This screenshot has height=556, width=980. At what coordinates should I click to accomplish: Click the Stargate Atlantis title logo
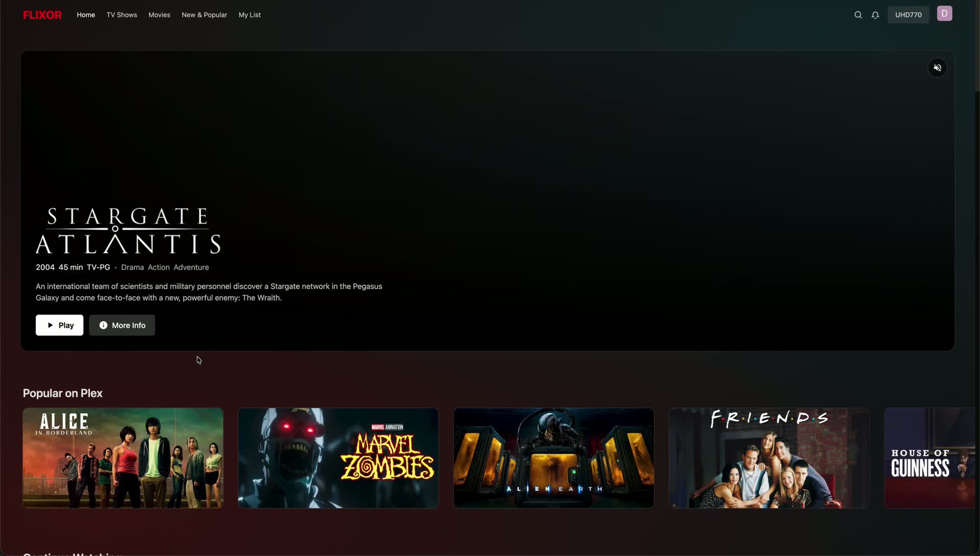coord(128,231)
